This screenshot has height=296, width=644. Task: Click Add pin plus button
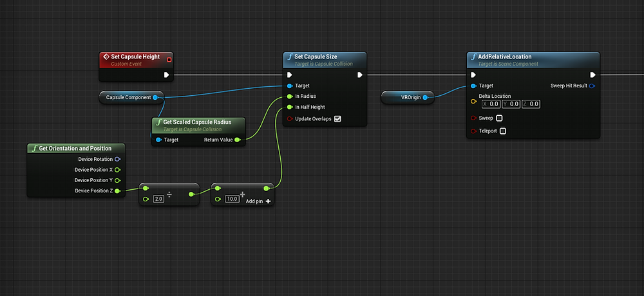[x=268, y=201]
